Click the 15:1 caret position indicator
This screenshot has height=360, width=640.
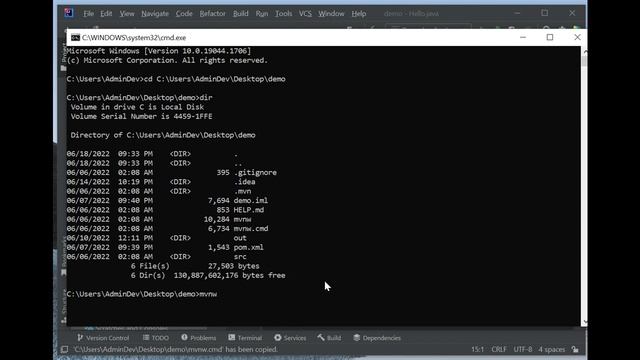click(478, 349)
